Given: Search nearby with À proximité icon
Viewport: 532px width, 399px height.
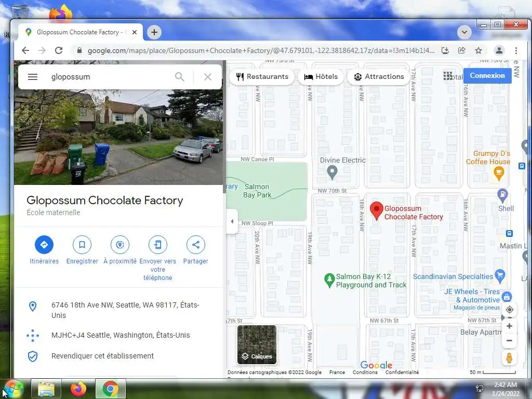Looking at the screenshot, I should point(120,245).
